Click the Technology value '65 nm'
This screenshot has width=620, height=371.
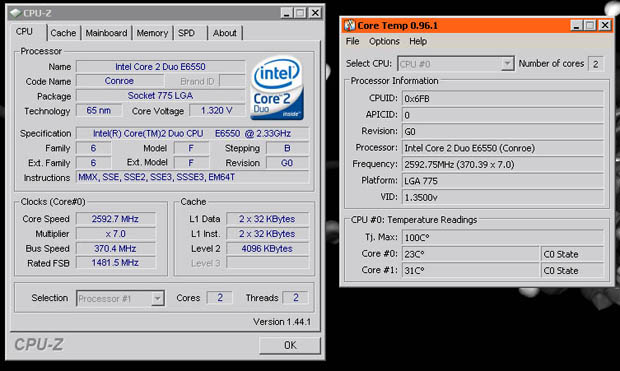[99, 111]
